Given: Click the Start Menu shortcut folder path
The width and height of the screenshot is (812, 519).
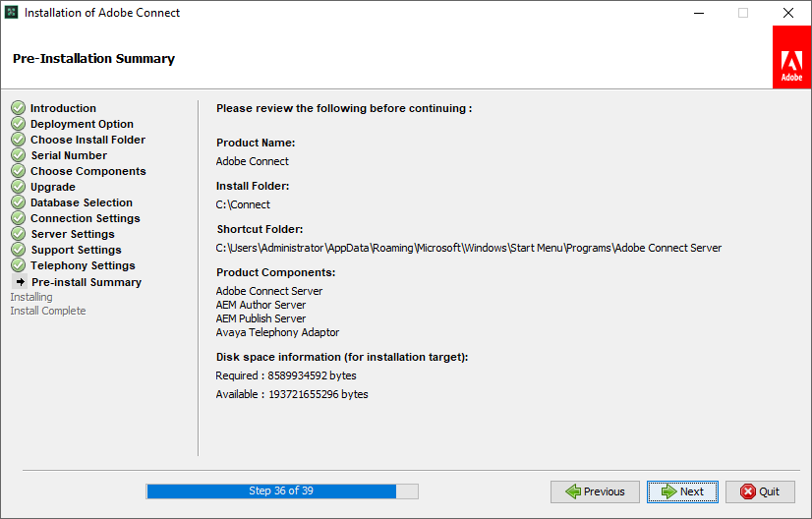Looking at the screenshot, I should coord(469,248).
